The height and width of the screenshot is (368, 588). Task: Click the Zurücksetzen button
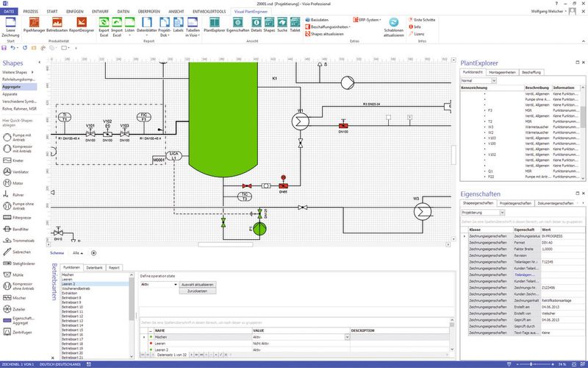pyautogui.click(x=198, y=291)
